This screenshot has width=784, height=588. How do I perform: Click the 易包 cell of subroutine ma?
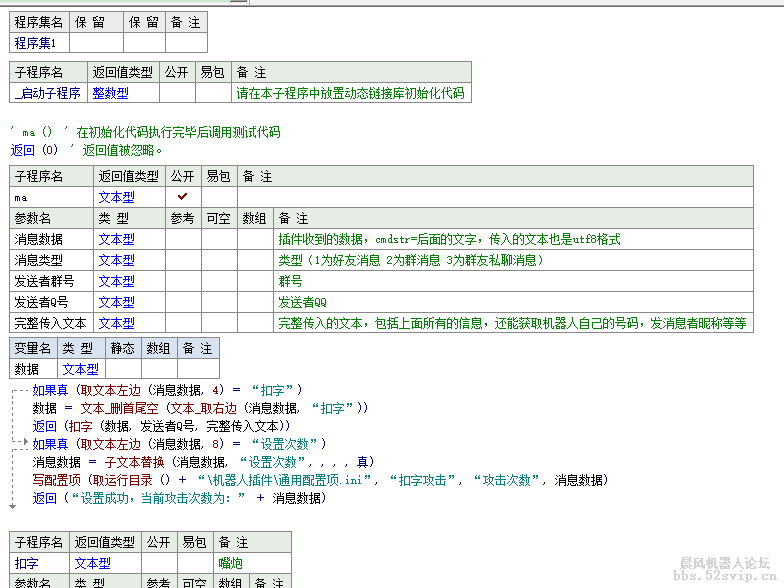point(219,197)
